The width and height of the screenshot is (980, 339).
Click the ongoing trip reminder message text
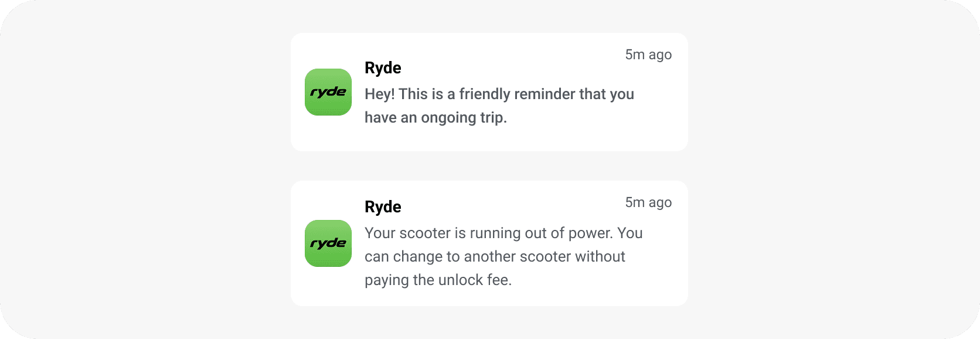point(499,106)
